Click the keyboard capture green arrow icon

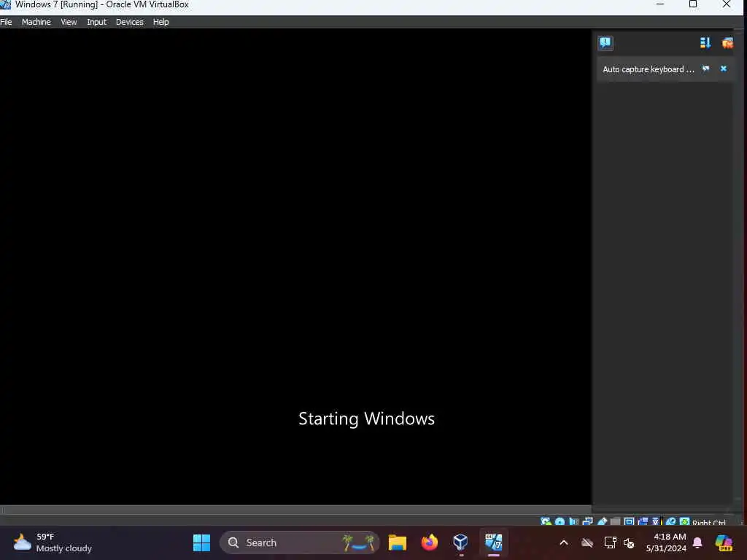pos(684,522)
